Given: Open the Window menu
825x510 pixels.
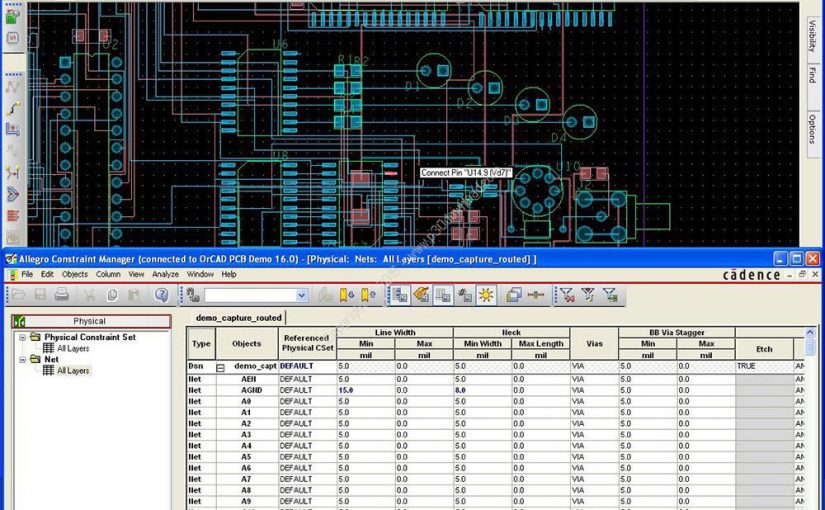Looking at the screenshot, I should pyautogui.click(x=200, y=274).
